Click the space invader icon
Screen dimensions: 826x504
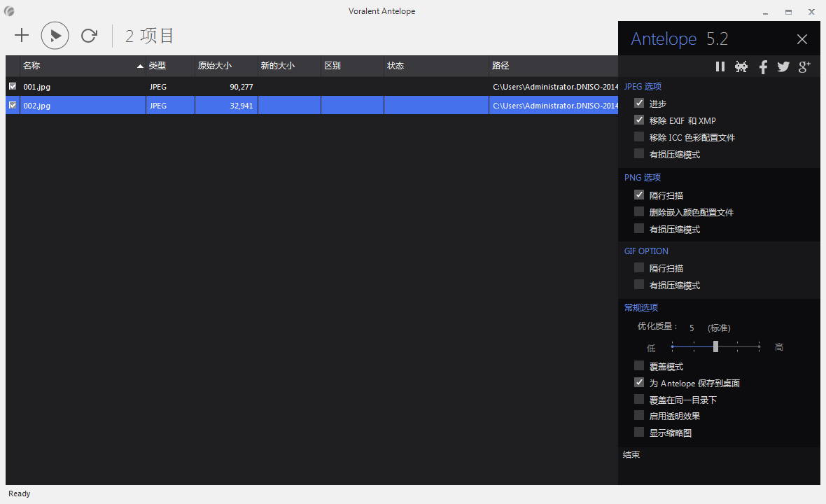coord(741,66)
